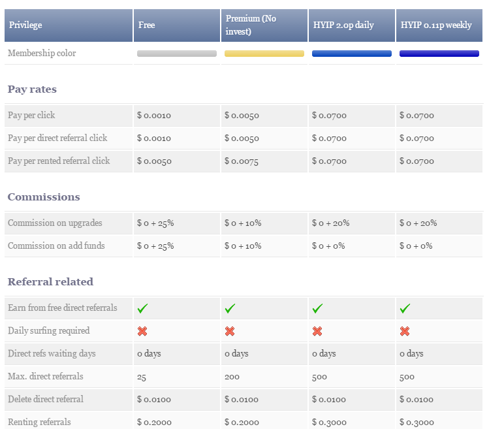Click green checkmark under Premium column
The image size is (504, 429).
[230, 308]
